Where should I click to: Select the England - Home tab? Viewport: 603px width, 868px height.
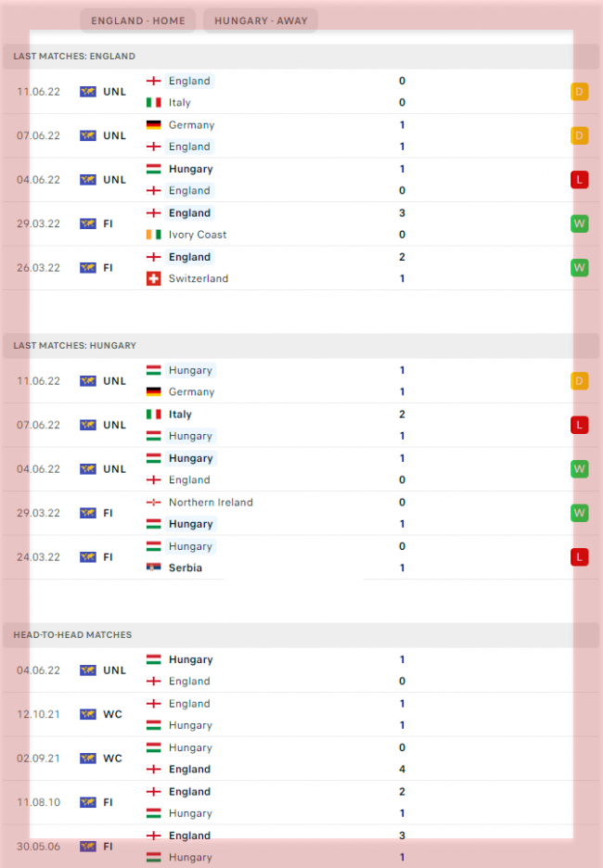(x=137, y=20)
